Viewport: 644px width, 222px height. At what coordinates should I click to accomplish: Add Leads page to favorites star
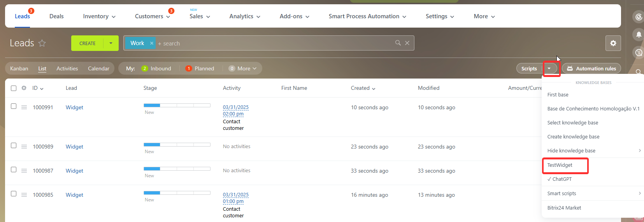[42, 43]
